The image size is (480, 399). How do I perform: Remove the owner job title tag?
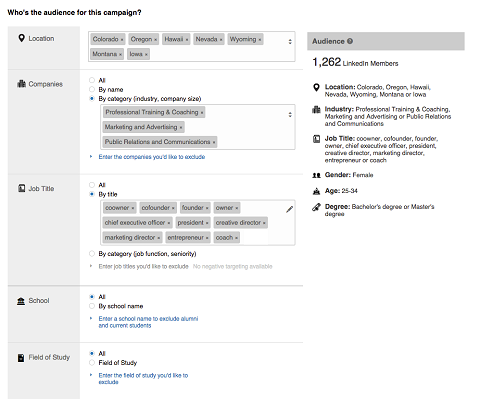[237, 208]
